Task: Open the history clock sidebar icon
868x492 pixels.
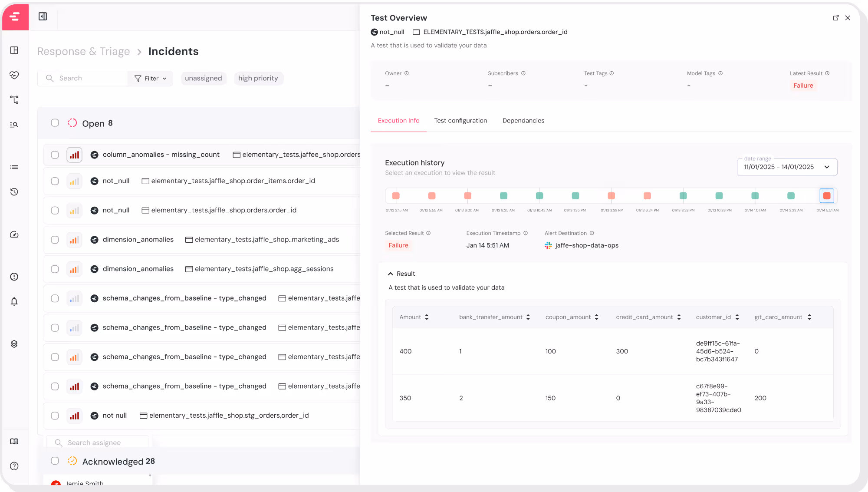Action: 14,192
